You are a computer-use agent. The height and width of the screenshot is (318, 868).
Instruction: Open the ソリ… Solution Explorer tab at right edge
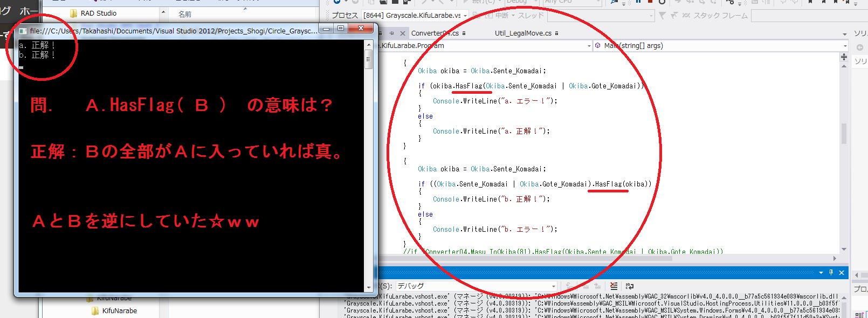pyautogui.click(x=860, y=33)
